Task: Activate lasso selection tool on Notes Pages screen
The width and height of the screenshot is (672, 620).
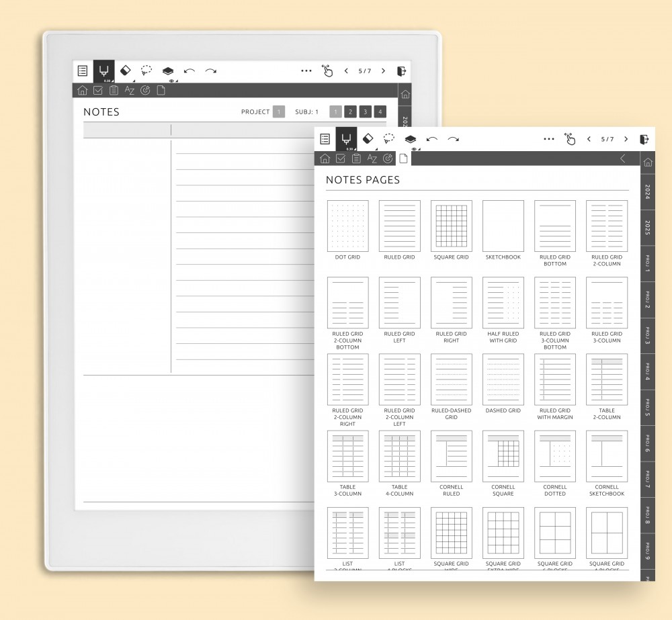Action: point(389,139)
